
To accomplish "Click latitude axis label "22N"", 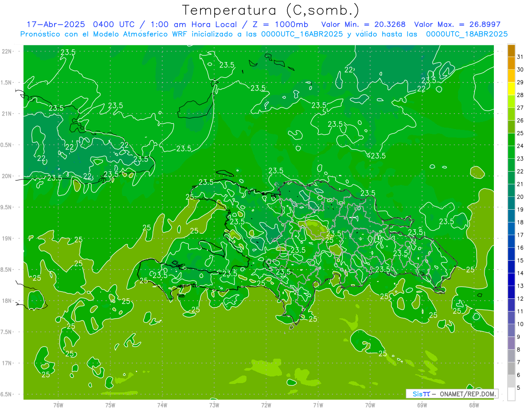I will tap(6, 51).
